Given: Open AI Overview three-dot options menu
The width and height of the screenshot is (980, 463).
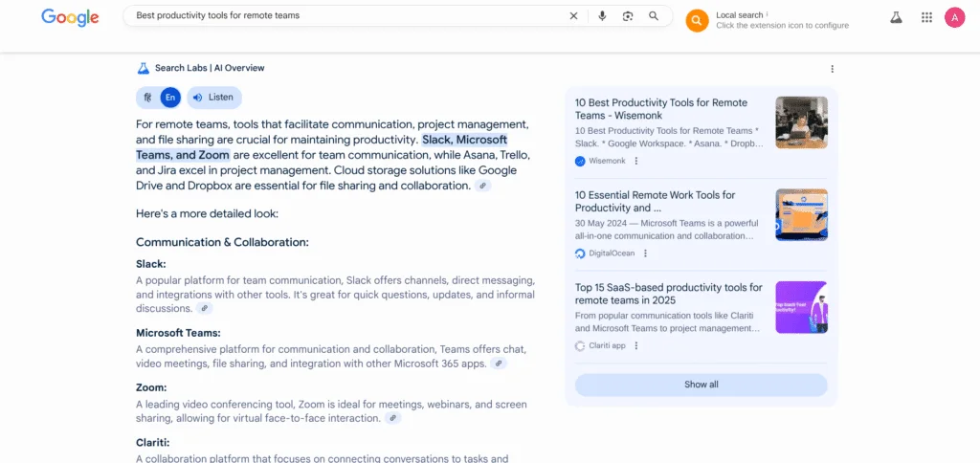Looking at the screenshot, I should coord(832,69).
